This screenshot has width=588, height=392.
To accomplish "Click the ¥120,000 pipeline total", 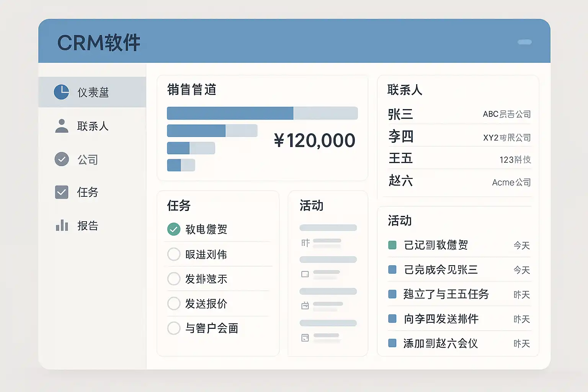I will coord(315,140).
